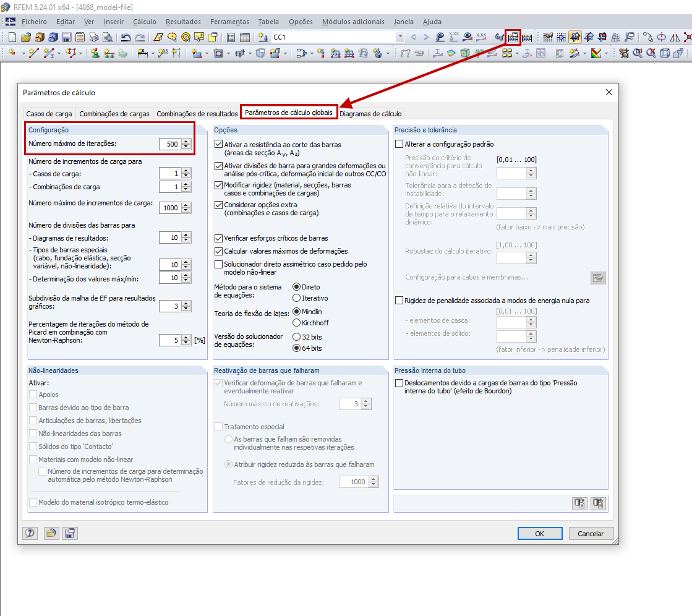Decrease 'Determinação dos valores máx/mín' spinner

tap(186, 280)
